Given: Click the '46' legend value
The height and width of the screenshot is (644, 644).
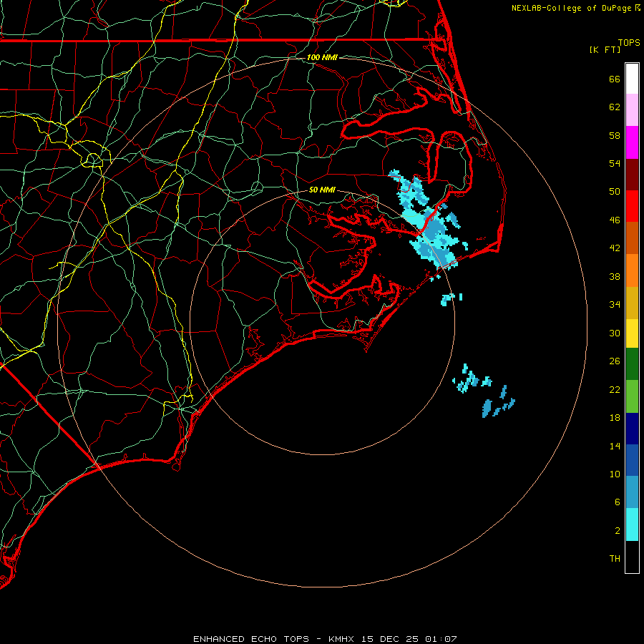Looking at the screenshot, I should (615, 220).
